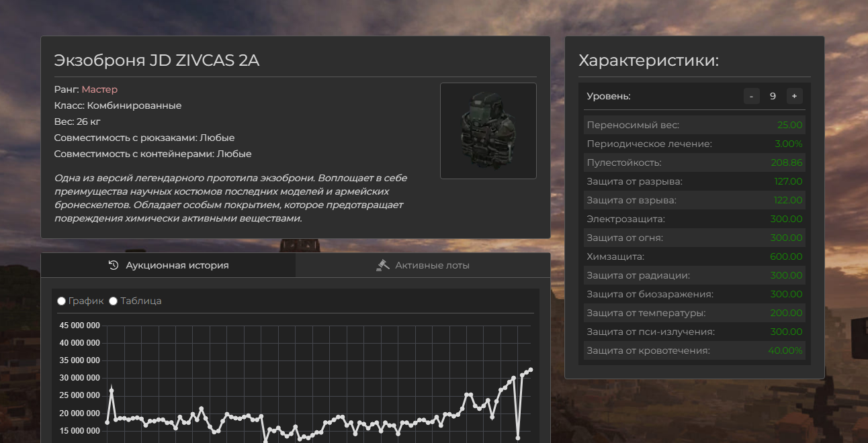Click the Периодическое лечение: label

[649, 144]
